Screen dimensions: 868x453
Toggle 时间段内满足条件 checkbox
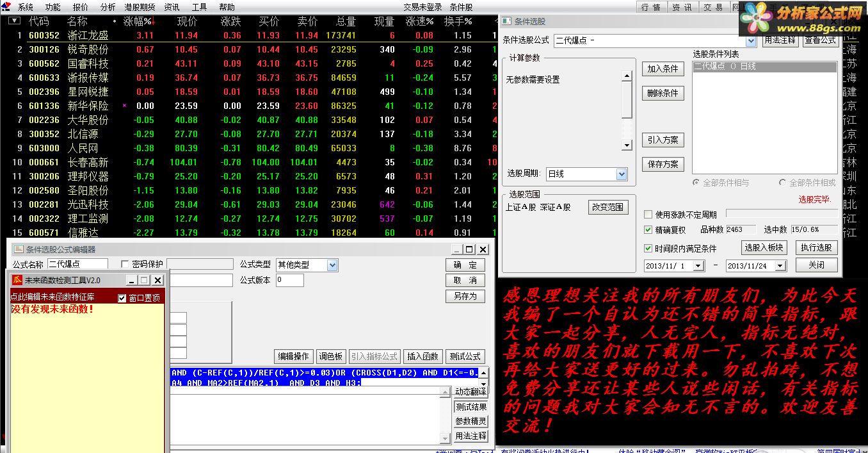pos(648,249)
